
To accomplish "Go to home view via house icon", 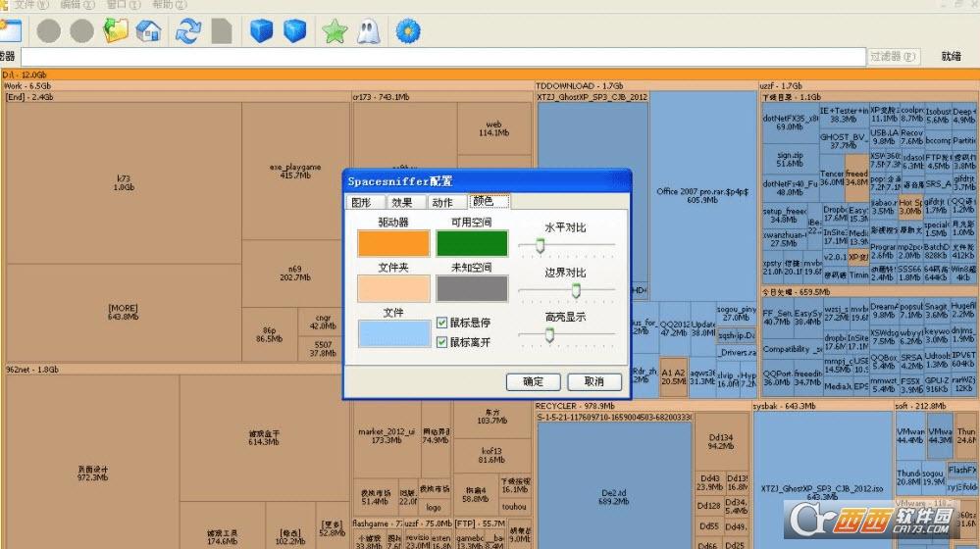I will pos(149,30).
